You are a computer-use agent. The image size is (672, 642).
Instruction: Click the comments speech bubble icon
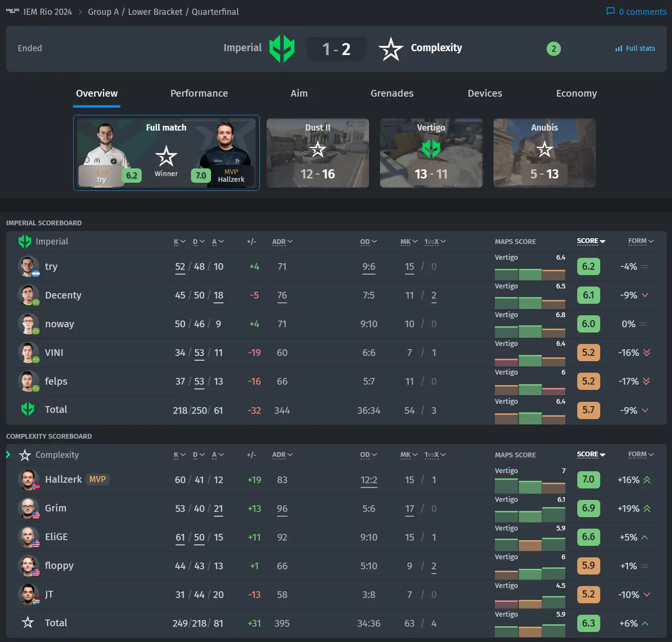(610, 11)
